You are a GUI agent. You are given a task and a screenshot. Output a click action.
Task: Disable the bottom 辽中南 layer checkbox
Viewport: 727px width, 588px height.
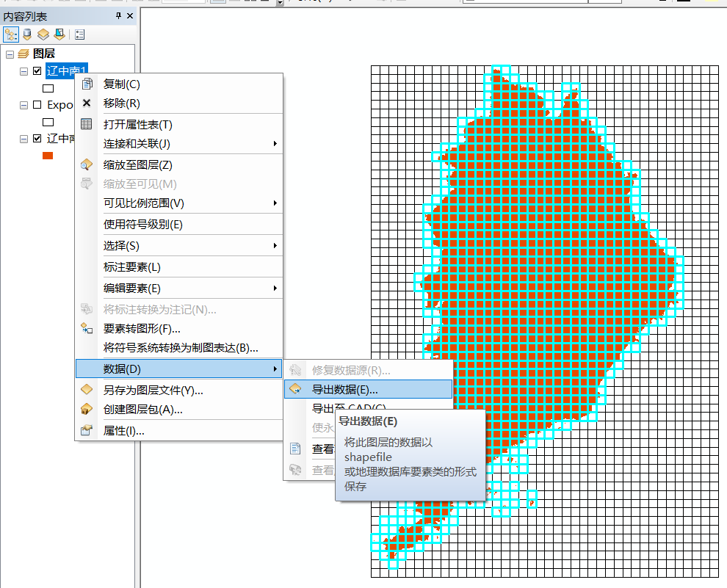[36, 137]
